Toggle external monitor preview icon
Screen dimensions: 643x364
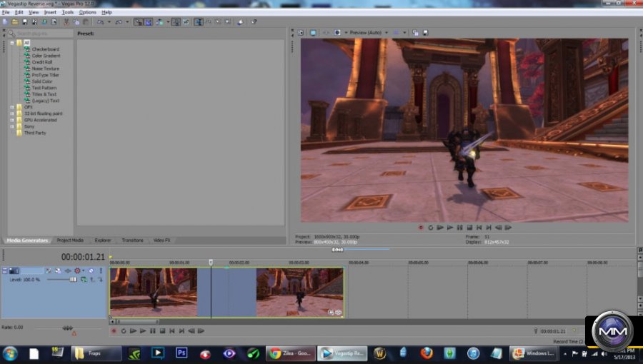pyautogui.click(x=314, y=33)
